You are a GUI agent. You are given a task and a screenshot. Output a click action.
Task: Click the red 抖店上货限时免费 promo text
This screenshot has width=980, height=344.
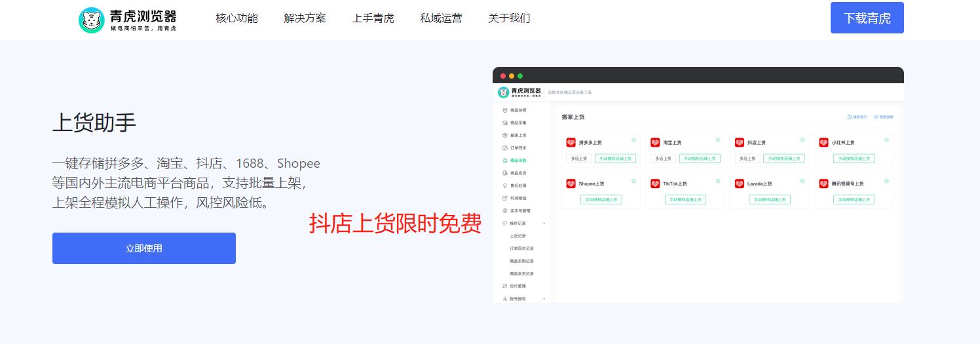click(x=395, y=224)
